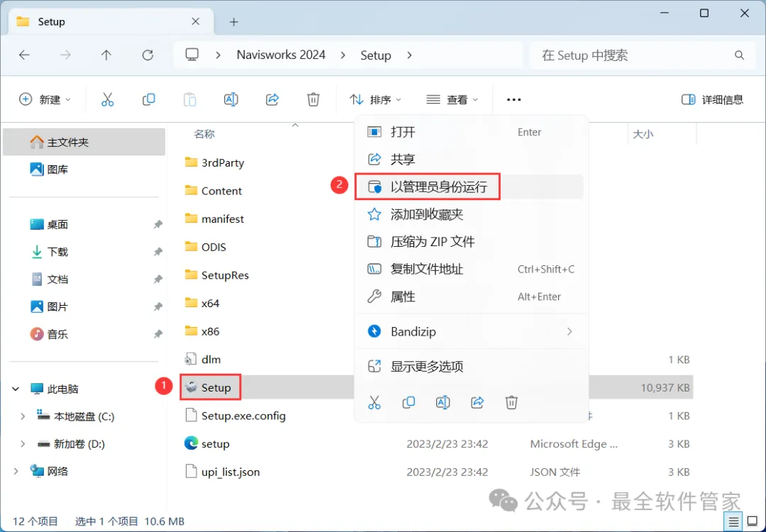Click Navisworks 2024 in the breadcrumb
Screen dimensions: 766x532
281,55
